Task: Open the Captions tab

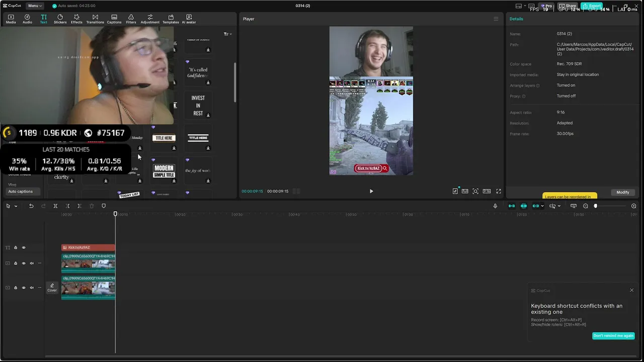Action: (114, 19)
